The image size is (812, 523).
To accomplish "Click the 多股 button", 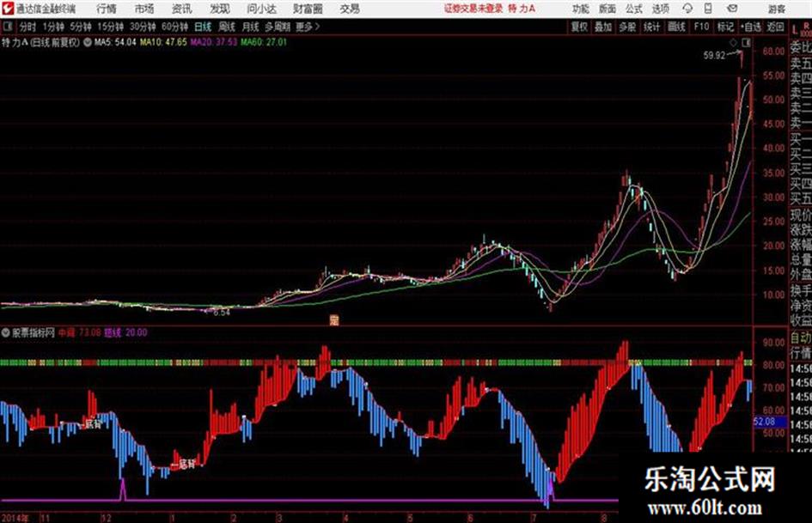I will pos(627,27).
